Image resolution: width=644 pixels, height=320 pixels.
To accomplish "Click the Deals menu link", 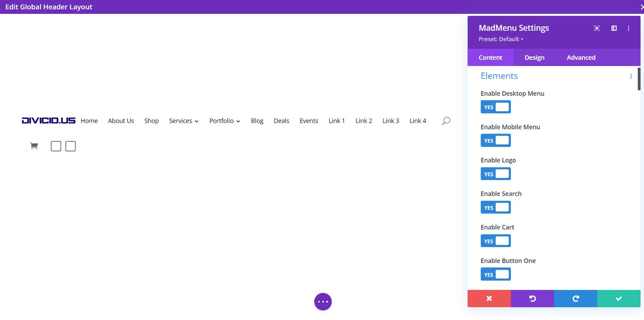I will (x=281, y=121).
